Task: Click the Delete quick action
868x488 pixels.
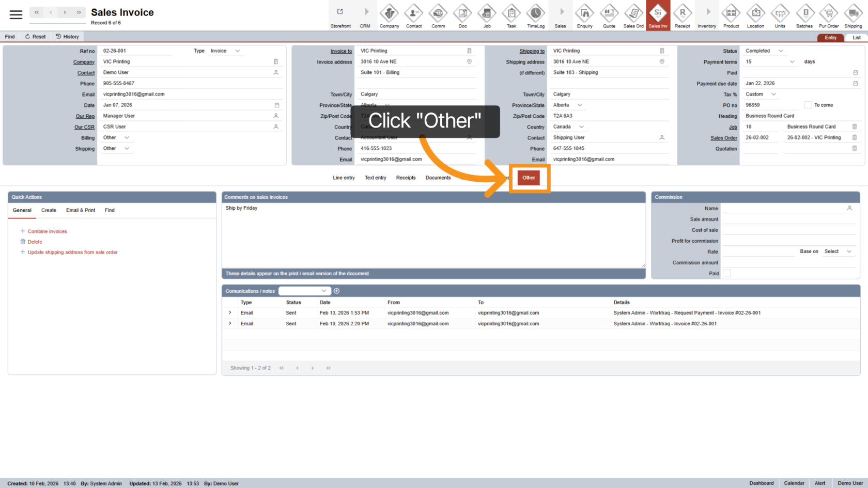Action: 35,242
